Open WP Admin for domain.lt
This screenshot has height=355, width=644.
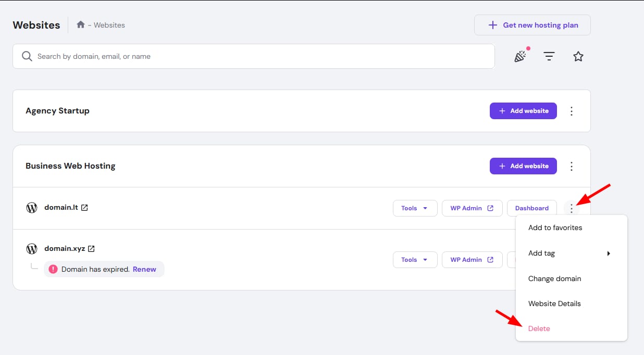click(x=472, y=208)
